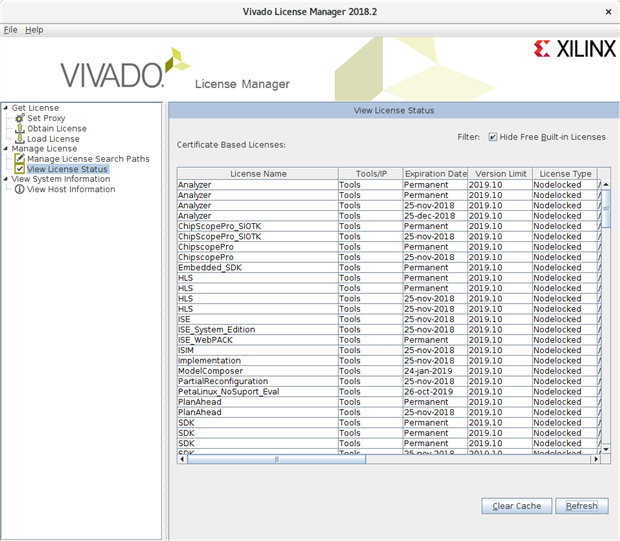The image size is (620, 541).
Task: Select the Embedded_SDK license row
Action: 389,267
